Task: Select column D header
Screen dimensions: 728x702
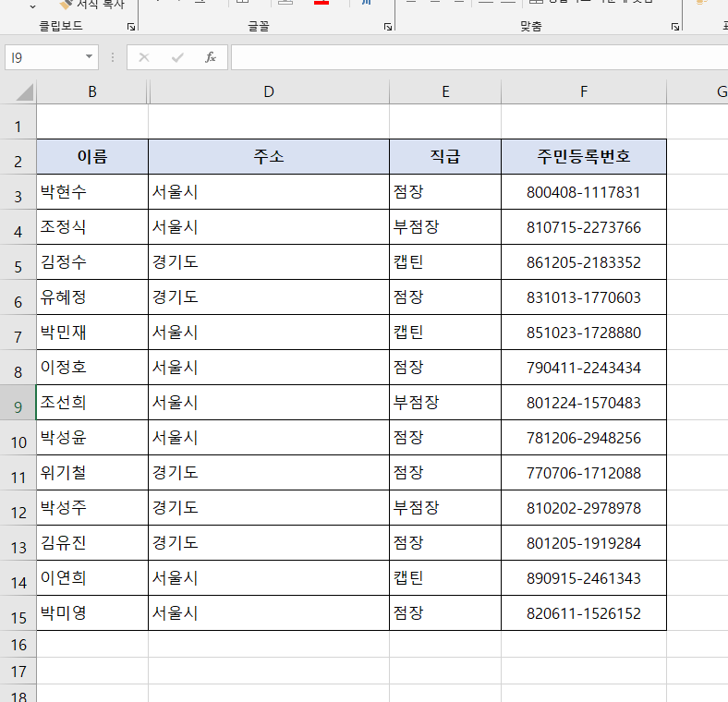Action: tap(269, 91)
